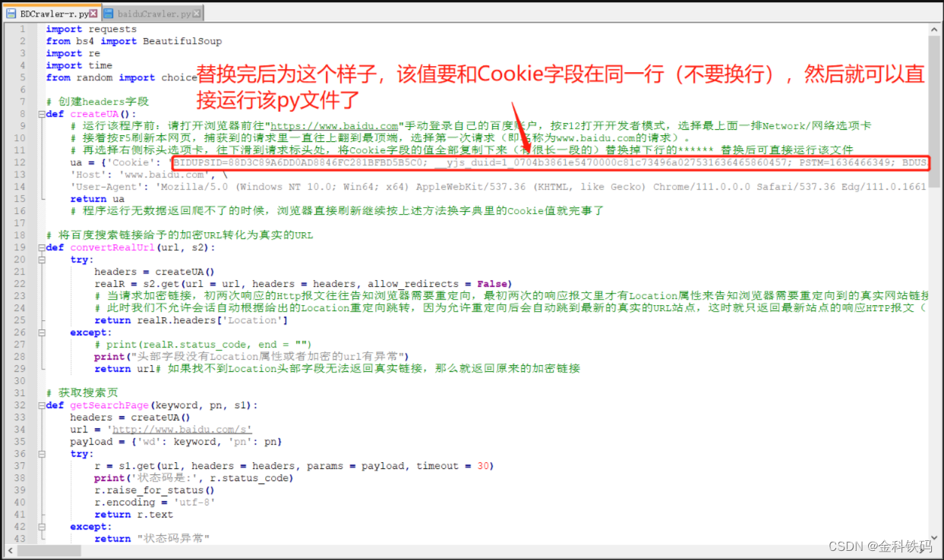Collapse the try block at line 36
944x560 pixels.
(43, 454)
